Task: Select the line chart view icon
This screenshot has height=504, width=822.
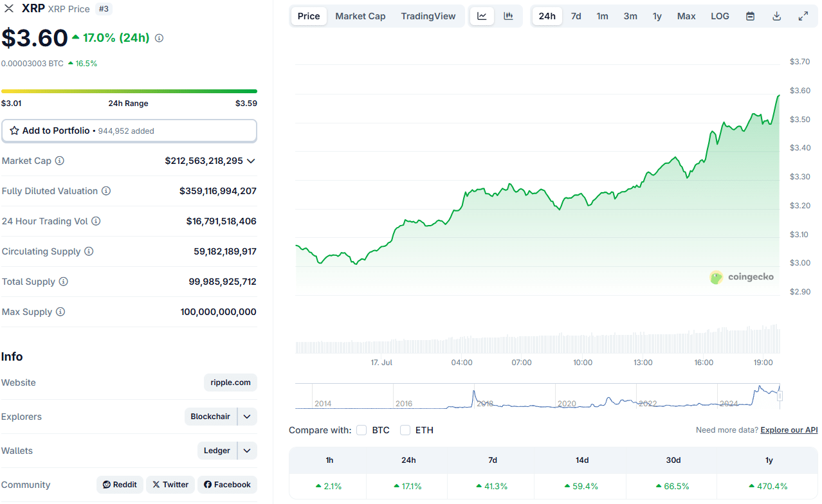Action: pyautogui.click(x=482, y=15)
